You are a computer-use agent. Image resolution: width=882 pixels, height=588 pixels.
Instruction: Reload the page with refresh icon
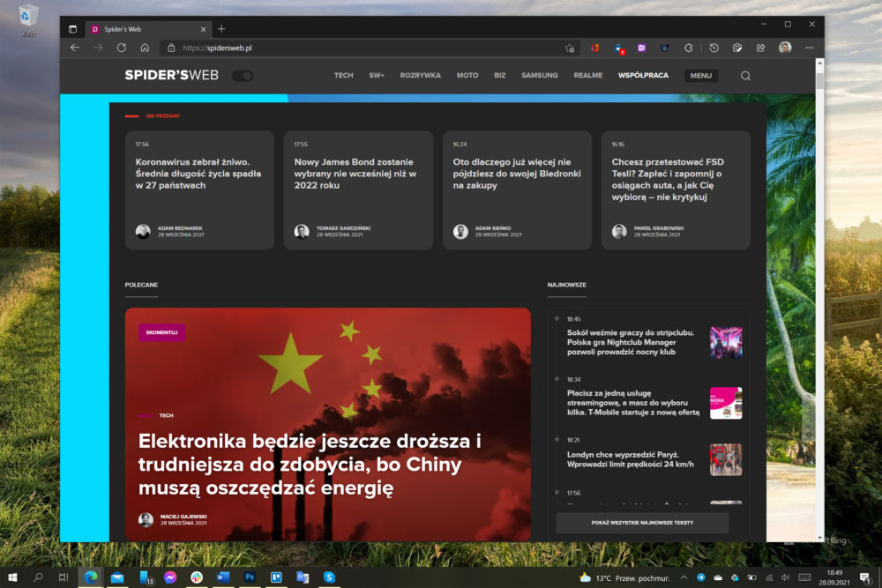[x=122, y=48]
